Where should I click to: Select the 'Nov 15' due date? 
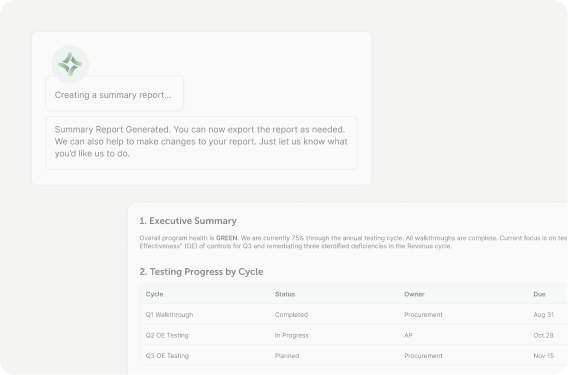[543, 356]
